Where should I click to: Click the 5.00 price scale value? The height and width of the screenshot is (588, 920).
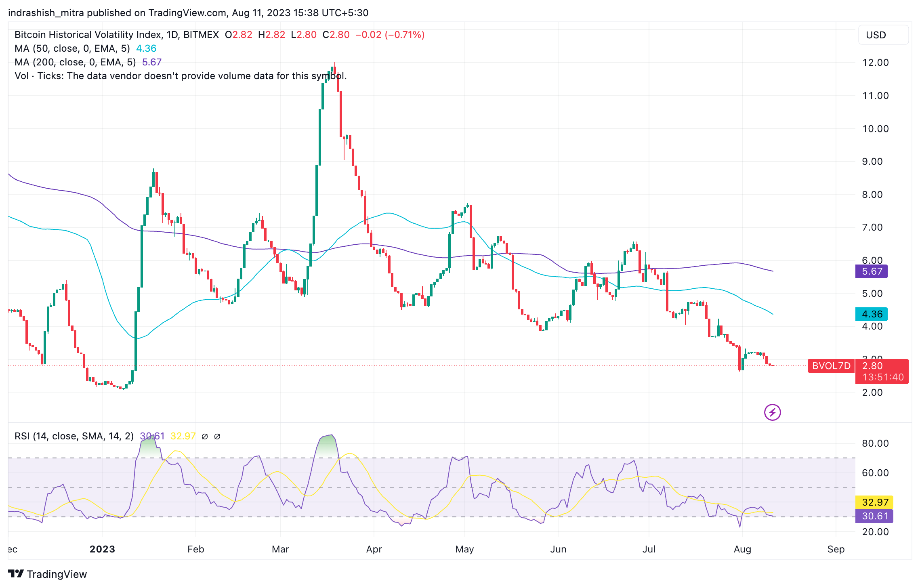(x=872, y=294)
